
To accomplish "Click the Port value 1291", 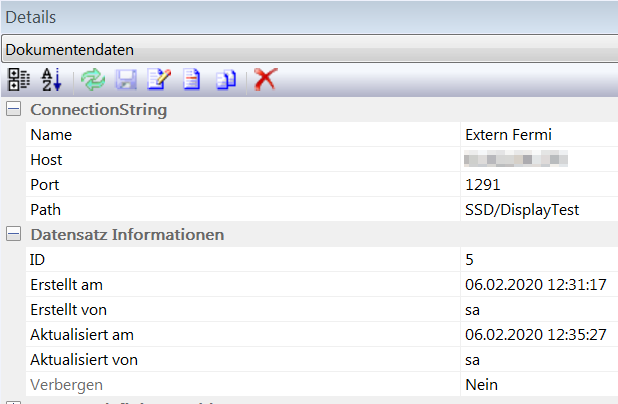I will tap(484, 184).
